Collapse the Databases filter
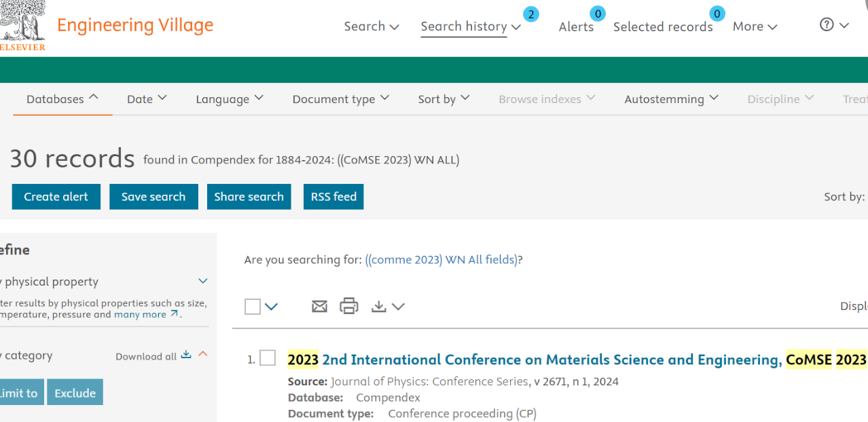The width and height of the screenshot is (868, 422). click(x=62, y=99)
